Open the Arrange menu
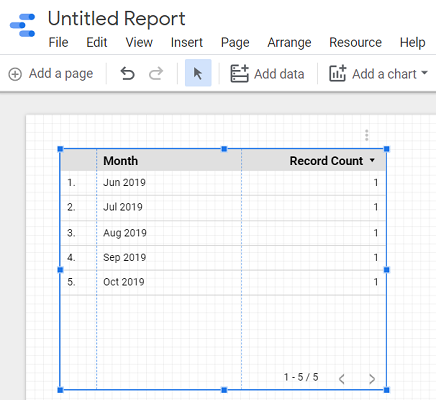The width and height of the screenshot is (436, 400). click(289, 43)
